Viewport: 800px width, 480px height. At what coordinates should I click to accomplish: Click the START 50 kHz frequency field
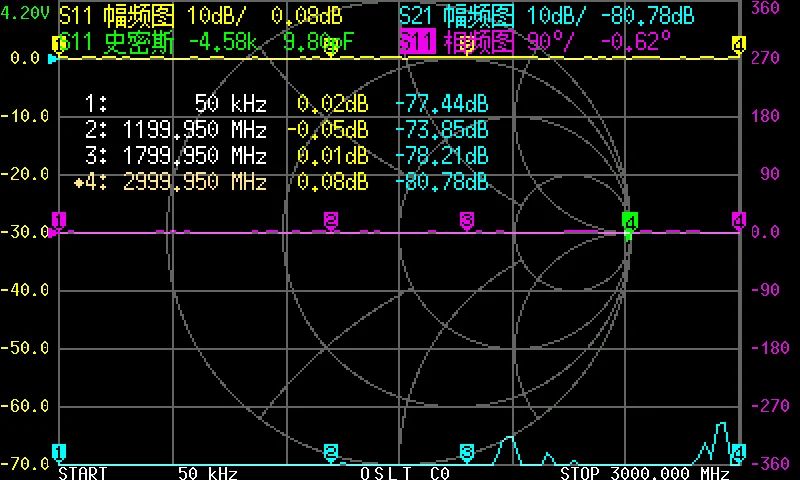click(148, 473)
